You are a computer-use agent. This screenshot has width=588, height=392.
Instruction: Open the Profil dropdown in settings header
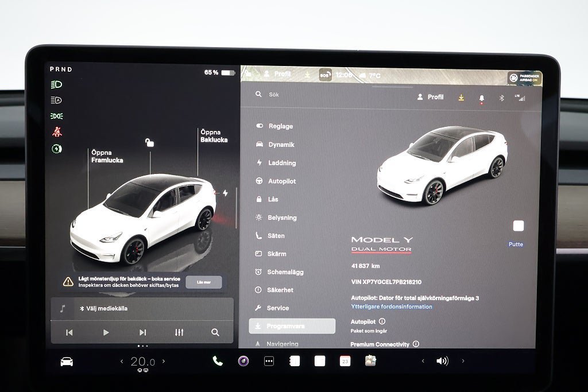coord(431,98)
